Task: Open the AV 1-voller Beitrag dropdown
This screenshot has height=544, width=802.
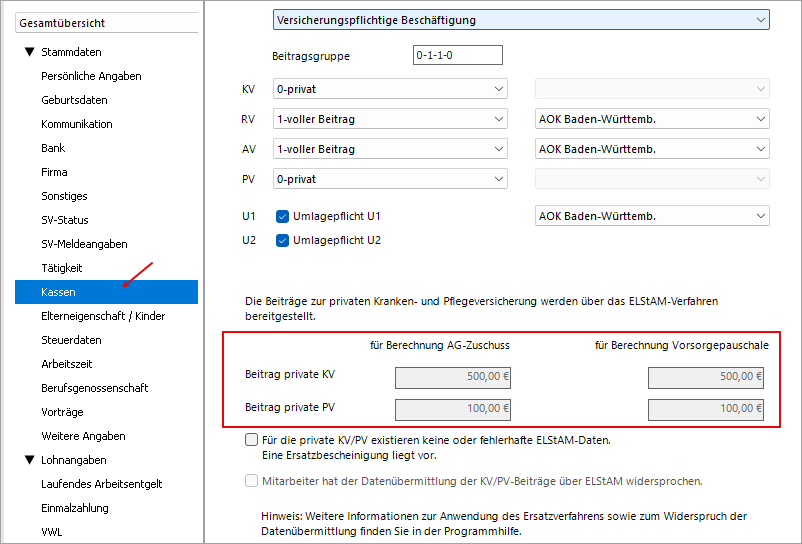Action: 390,149
